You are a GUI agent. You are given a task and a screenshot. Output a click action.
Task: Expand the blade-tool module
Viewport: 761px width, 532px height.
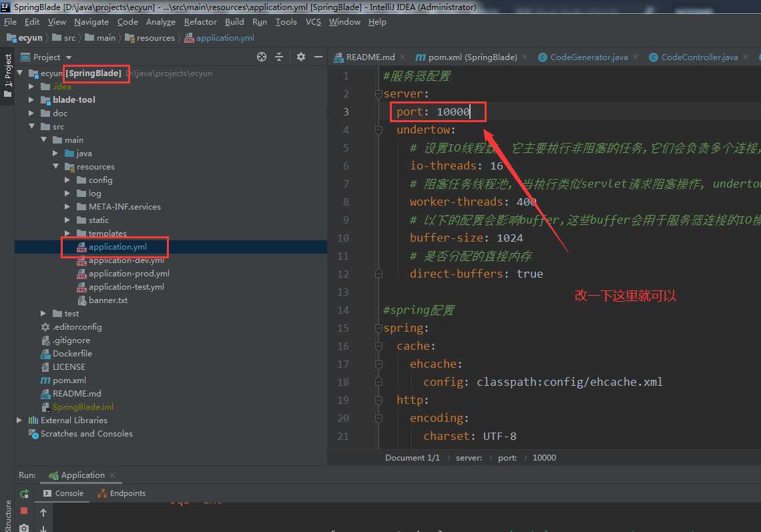coord(31,99)
